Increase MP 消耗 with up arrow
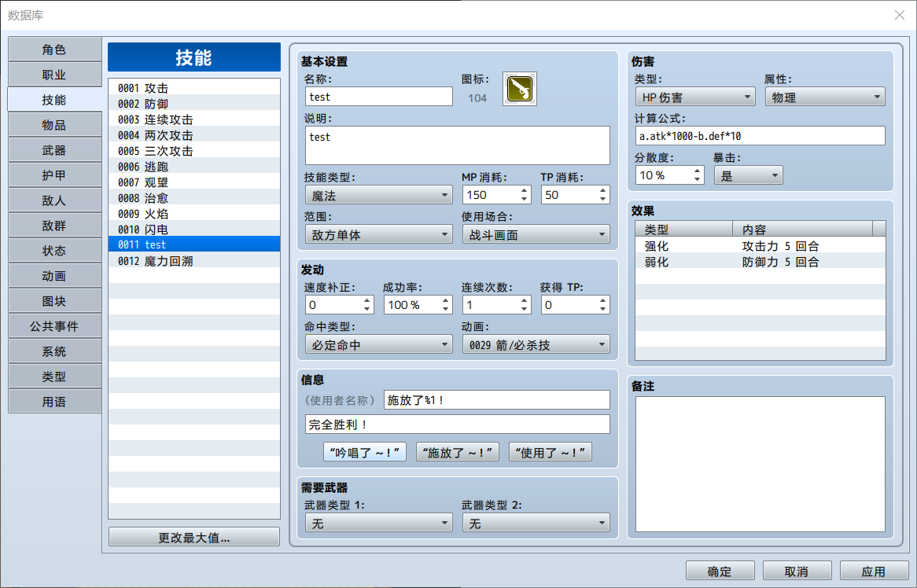This screenshot has width=917, height=588. pyautogui.click(x=524, y=190)
